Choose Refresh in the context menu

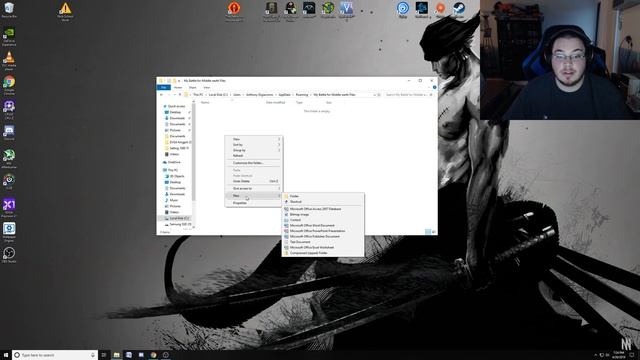pos(253,156)
